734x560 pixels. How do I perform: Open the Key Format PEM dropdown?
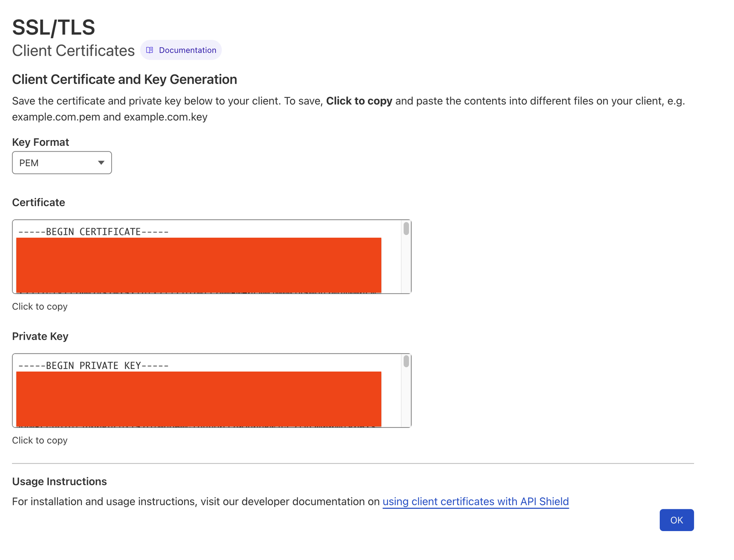click(61, 163)
